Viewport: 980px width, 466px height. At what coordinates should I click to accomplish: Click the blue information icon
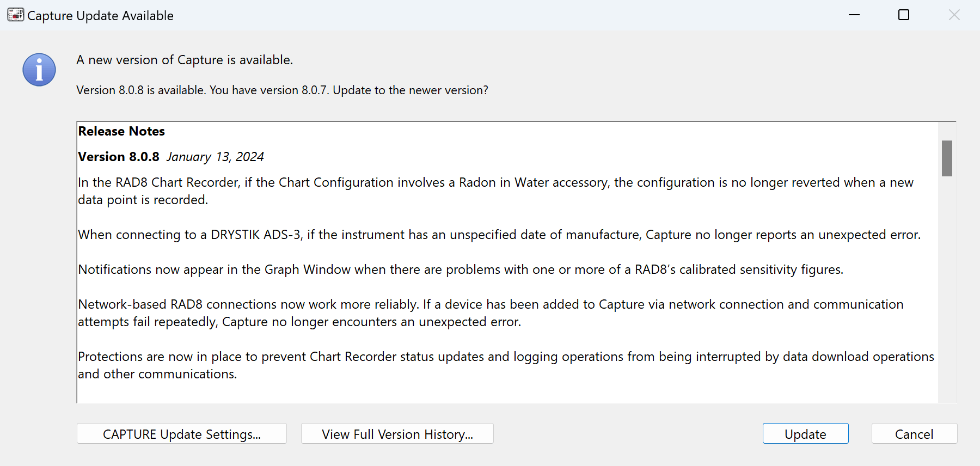(x=39, y=70)
